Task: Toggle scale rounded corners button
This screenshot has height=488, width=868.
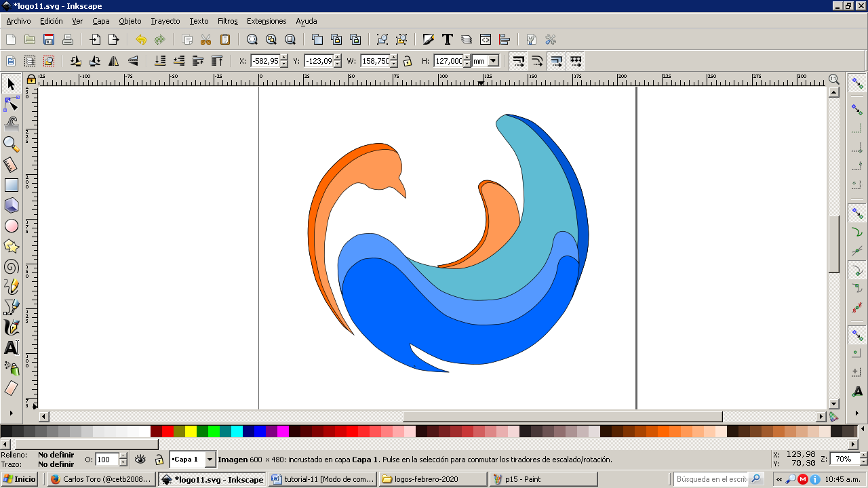Action: 537,61
